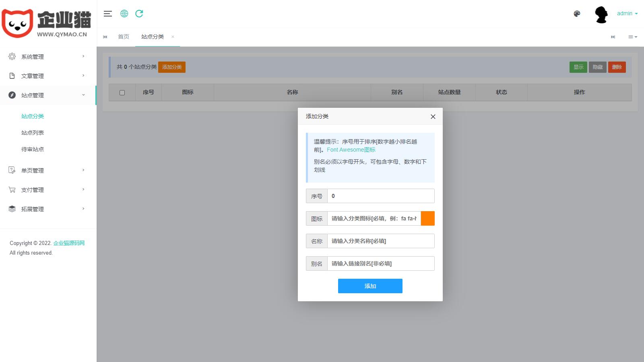Viewport: 644px width, 362px height.
Task: Open the Font Awesome图标 link
Action: coord(351,150)
